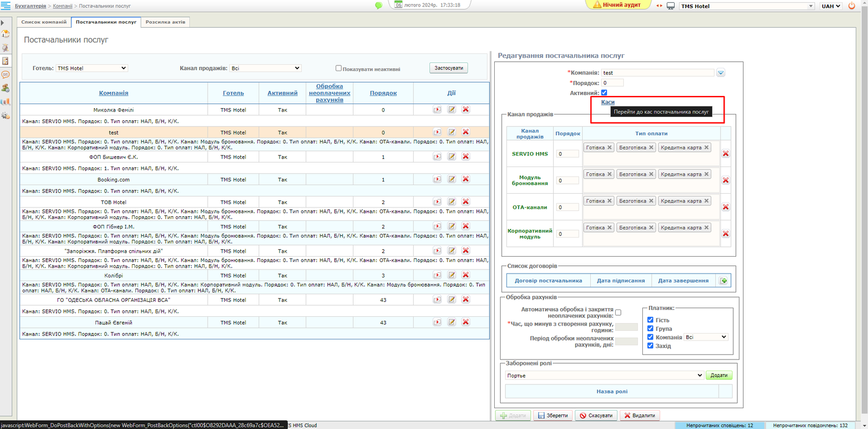The image size is (868, 429).
Task: Switch to the Список компаній tab
Action: click(x=44, y=22)
